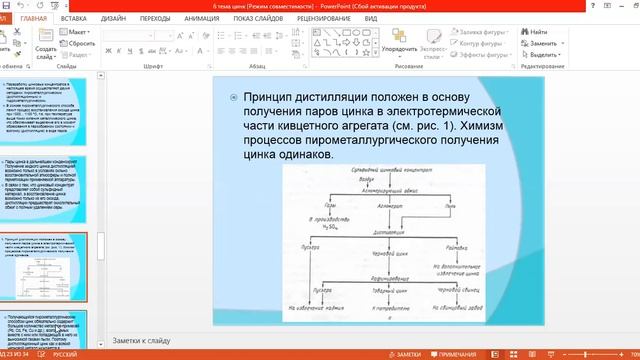This screenshot has height=360, width=640.
Task: Click the Copy icon in clipboard group
Action: click(17, 43)
